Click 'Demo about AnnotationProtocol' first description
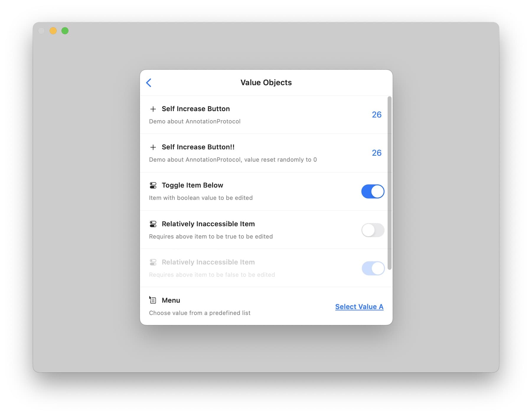This screenshot has height=416, width=532. [195, 121]
